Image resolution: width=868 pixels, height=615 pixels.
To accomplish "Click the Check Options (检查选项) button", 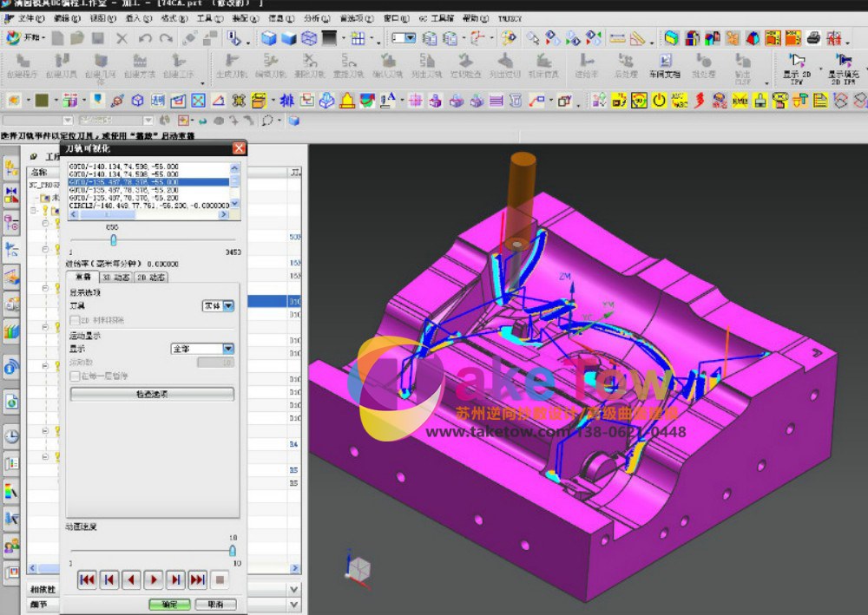I will coord(152,394).
